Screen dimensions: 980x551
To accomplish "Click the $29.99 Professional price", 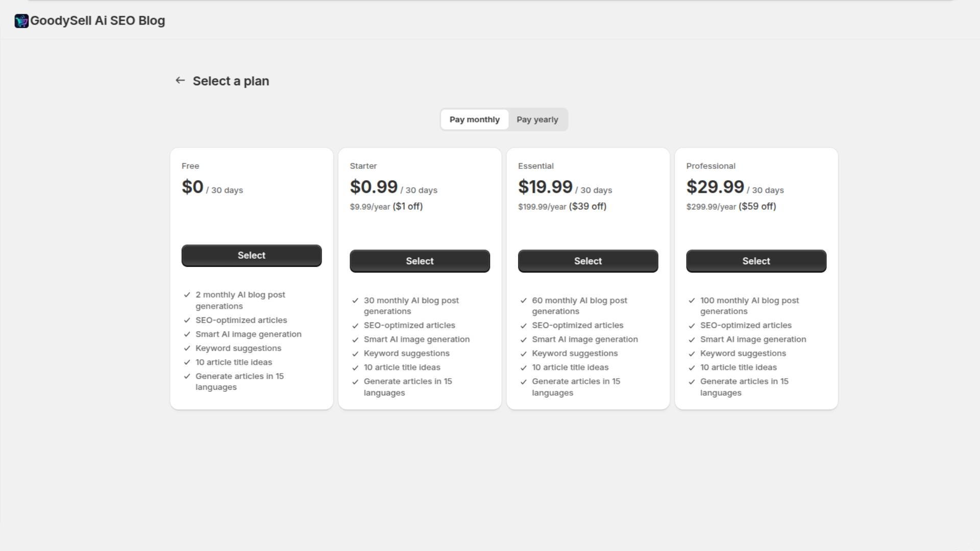I will [715, 187].
